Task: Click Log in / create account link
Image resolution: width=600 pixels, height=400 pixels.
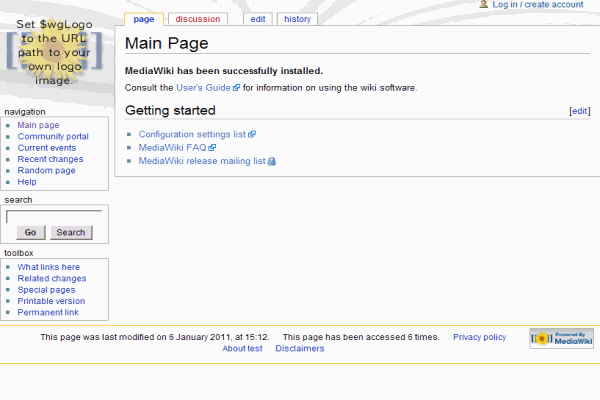Action: coord(537,5)
